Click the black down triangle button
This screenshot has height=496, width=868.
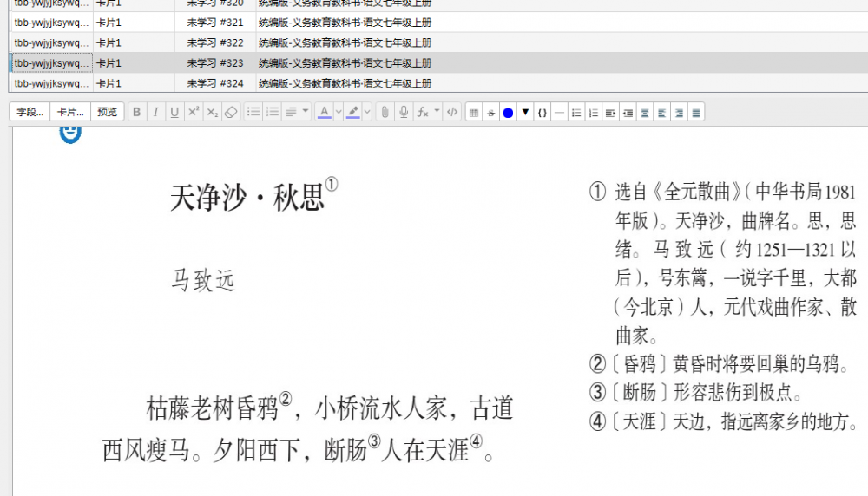coord(525,113)
